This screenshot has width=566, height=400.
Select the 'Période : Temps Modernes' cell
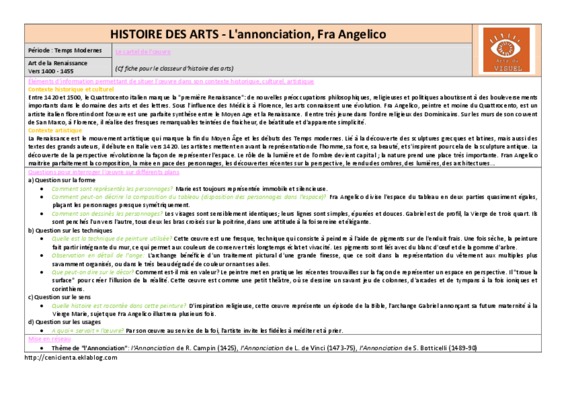coord(68,51)
